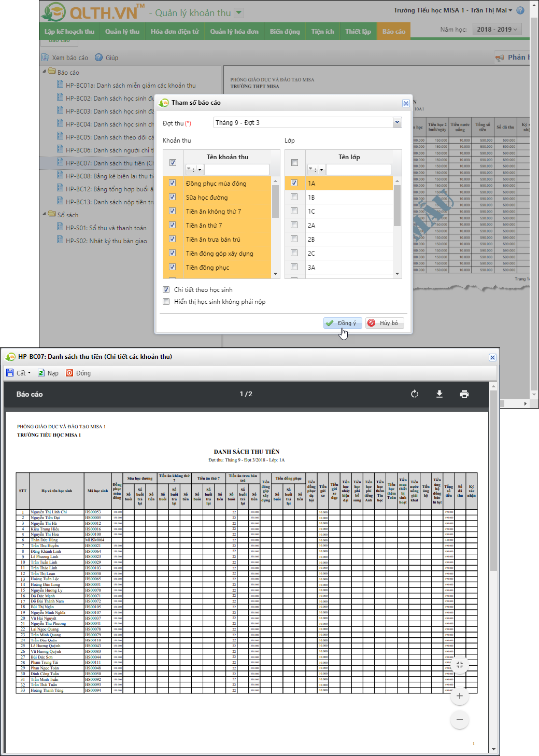Open the help question mark icon near the user name
The height and width of the screenshot is (756, 539).
(520, 10)
